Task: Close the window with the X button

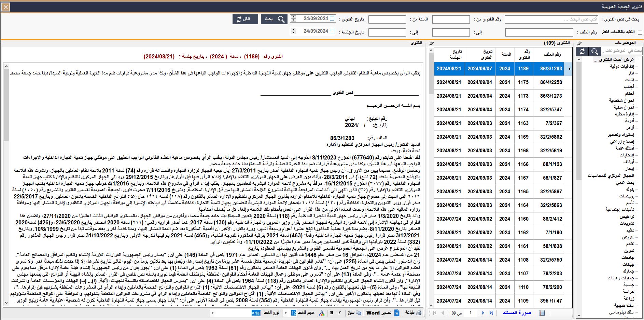Action: [x=6, y=6]
